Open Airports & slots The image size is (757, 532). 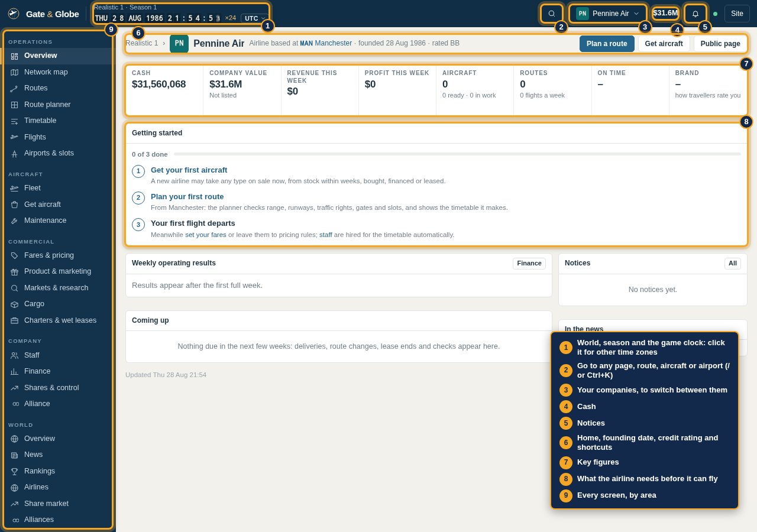(x=57, y=153)
